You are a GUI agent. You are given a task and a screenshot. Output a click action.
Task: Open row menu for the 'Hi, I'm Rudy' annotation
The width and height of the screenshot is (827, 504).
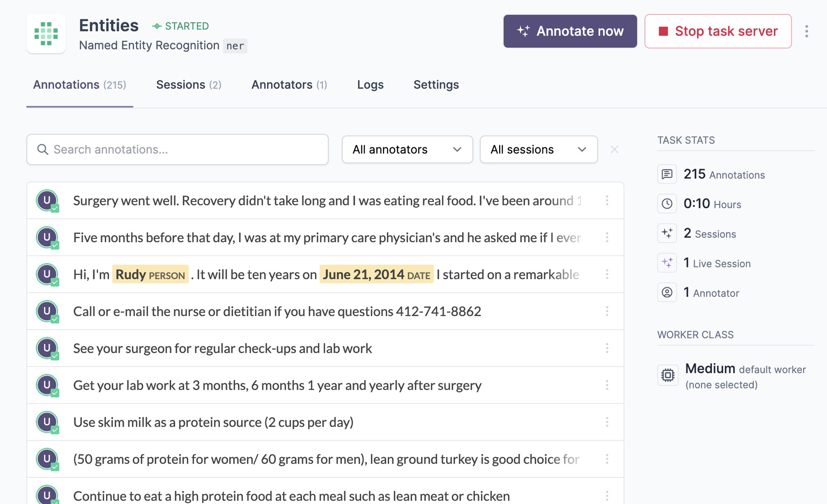click(x=607, y=274)
